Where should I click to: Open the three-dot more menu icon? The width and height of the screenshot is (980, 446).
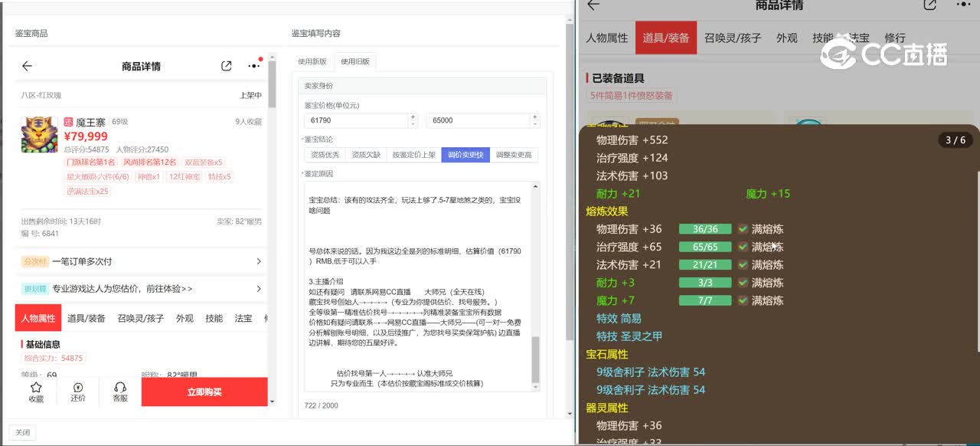253,66
